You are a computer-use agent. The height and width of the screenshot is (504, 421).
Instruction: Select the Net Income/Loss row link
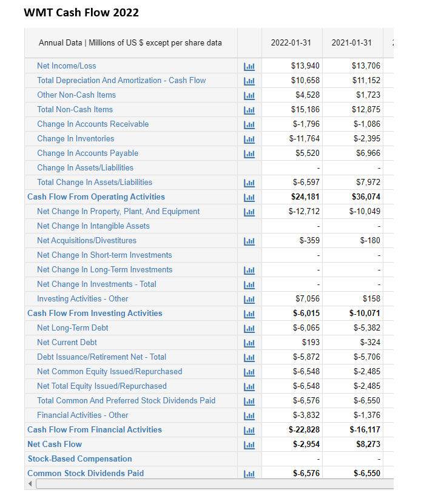tap(67, 66)
